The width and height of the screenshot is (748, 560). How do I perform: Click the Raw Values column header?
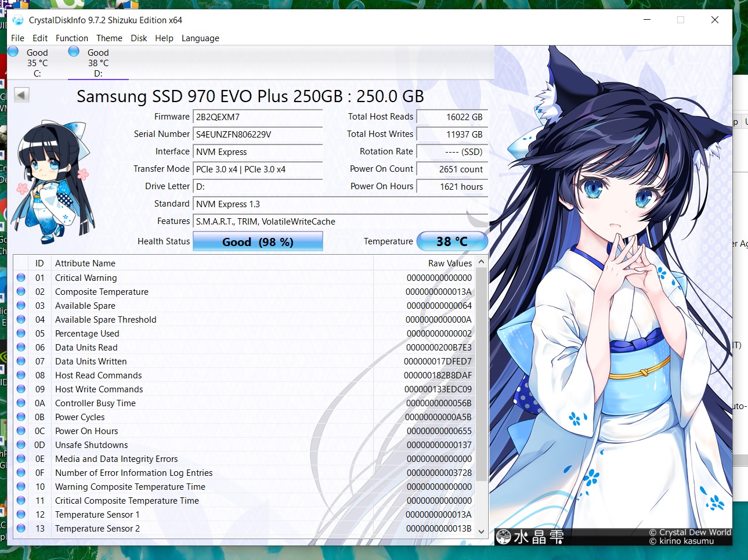pyautogui.click(x=450, y=263)
